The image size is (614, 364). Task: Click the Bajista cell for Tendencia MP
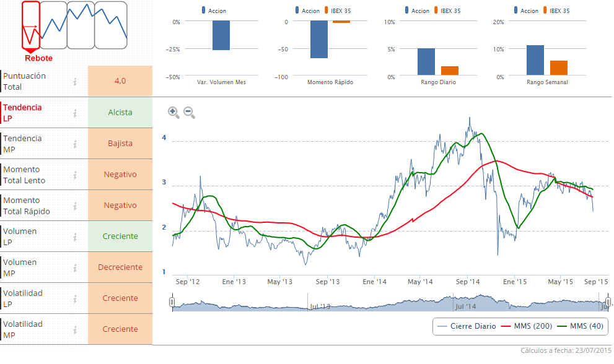point(119,143)
